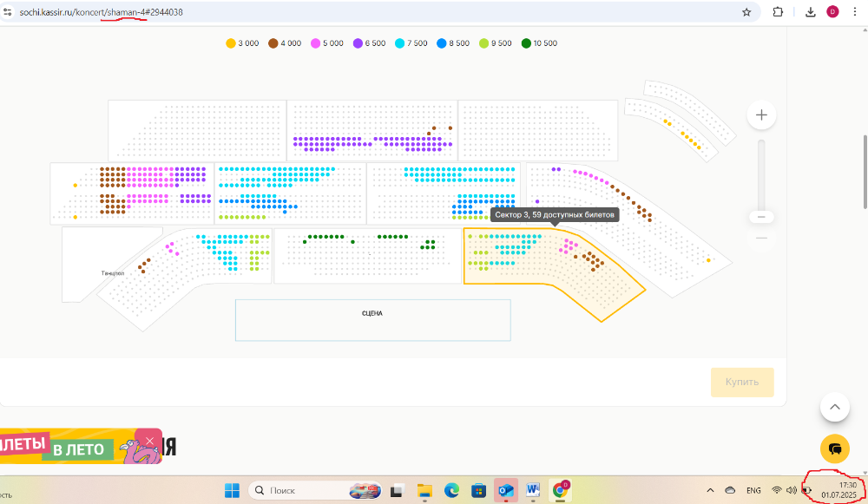The image size is (868, 504).
Task: Open File Explorer from the taskbar
Action: tap(424, 491)
